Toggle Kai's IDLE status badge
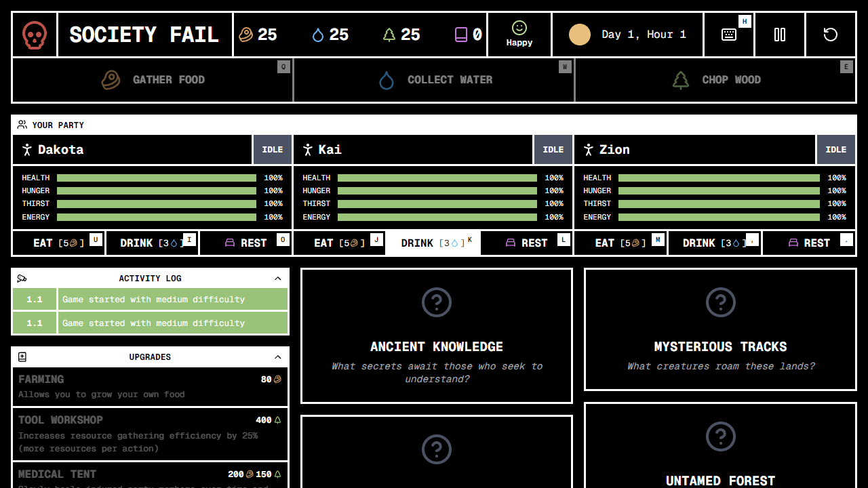Image resolution: width=868 pixels, height=488 pixels. [553, 150]
